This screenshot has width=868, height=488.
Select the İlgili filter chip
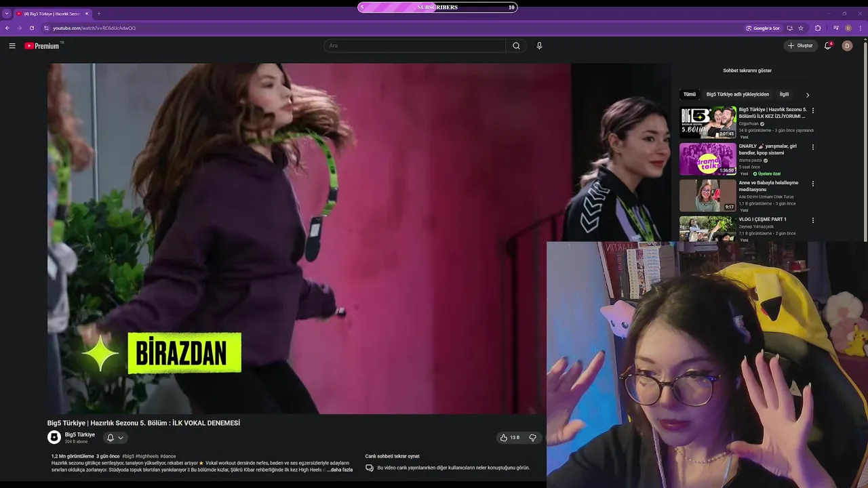(x=784, y=94)
